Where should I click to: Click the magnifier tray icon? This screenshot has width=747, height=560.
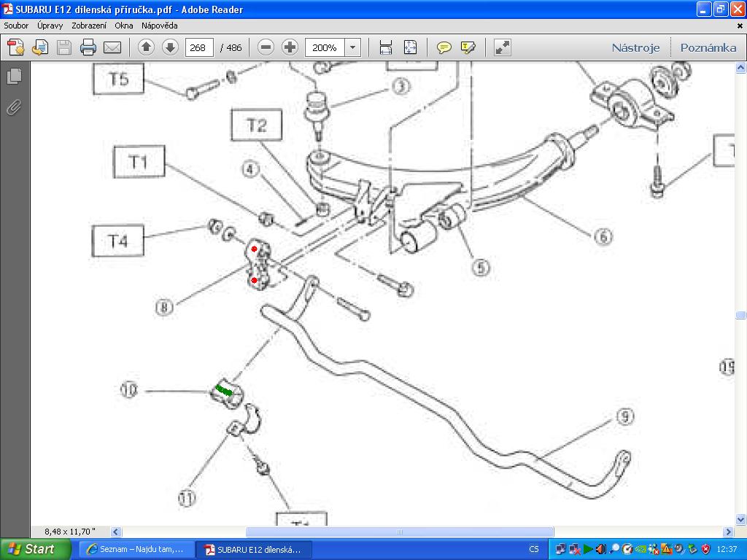[x=614, y=549]
